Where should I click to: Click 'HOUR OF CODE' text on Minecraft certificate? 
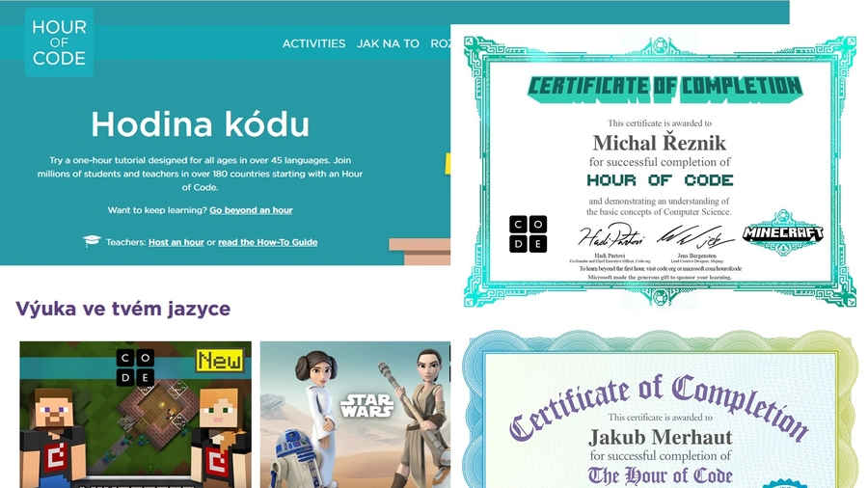pyautogui.click(x=660, y=180)
